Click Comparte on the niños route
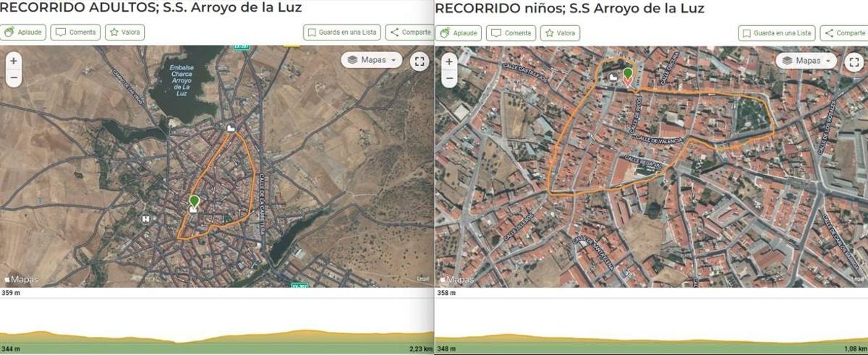Image resolution: width=868 pixels, height=355 pixels. point(844,33)
